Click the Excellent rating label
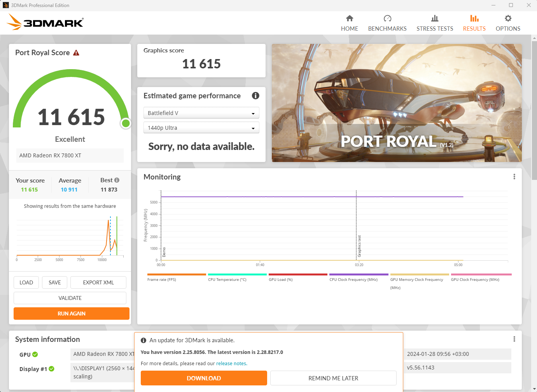The height and width of the screenshot is (392, 537). (70, 139)
